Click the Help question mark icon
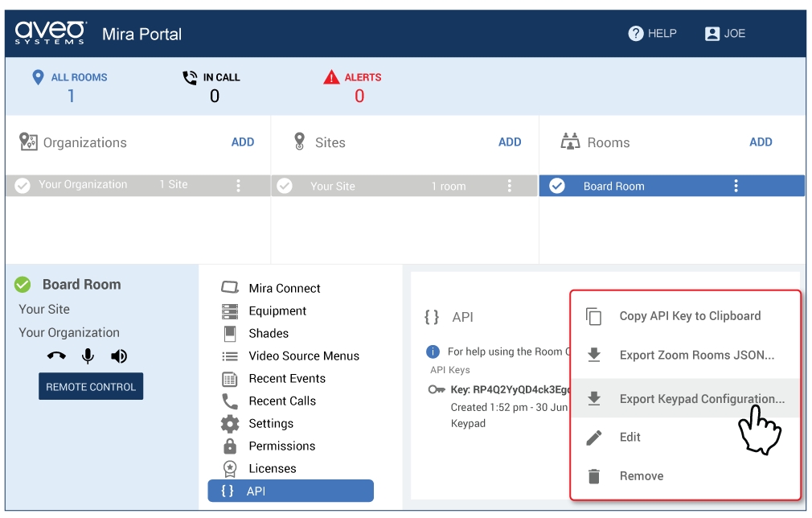 pyautogui.click(x=636, y=34)
